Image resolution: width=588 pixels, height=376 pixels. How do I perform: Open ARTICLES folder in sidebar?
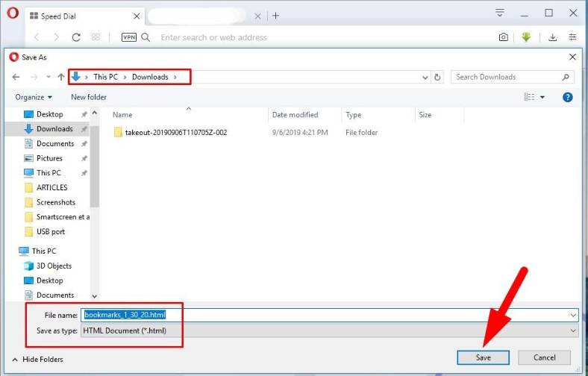click(x=51, y=187)
